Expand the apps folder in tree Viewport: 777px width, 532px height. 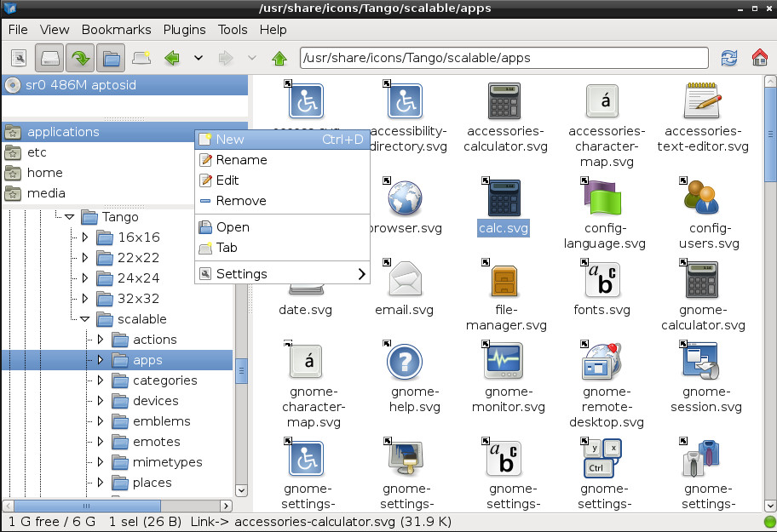coord(100,360)
